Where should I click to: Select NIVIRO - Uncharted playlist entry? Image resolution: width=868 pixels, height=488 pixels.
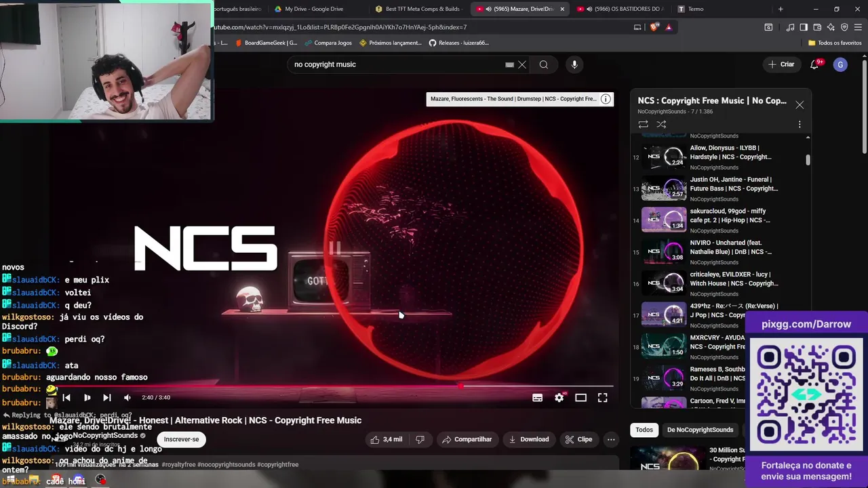click(x=719, y=252)
